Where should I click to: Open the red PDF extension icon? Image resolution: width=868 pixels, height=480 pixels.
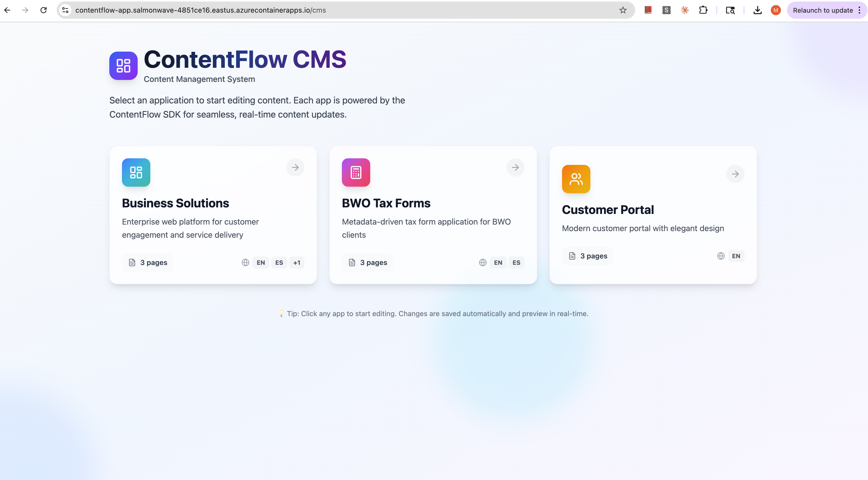[648, 10]
